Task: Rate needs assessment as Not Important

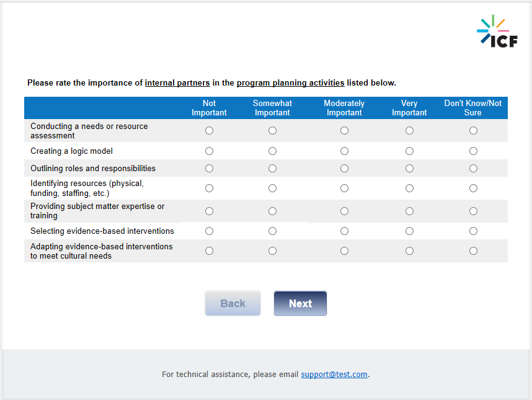Action: coord(209,131)
